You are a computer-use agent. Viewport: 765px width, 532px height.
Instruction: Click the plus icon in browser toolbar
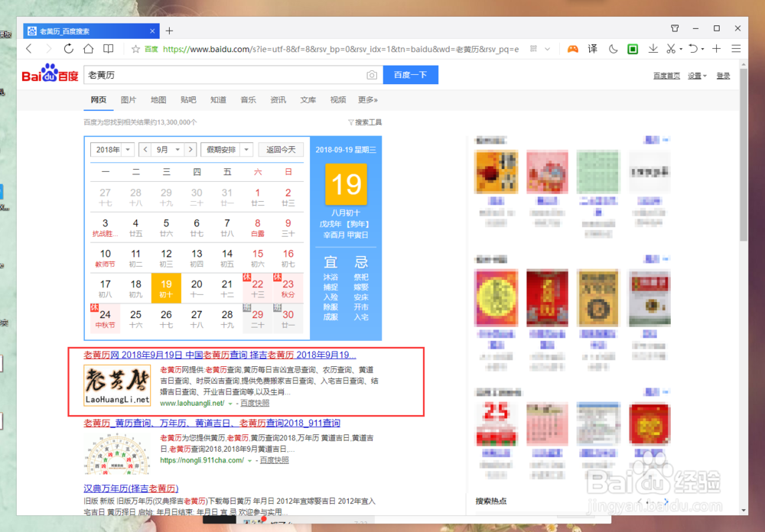tap(716, 49)
